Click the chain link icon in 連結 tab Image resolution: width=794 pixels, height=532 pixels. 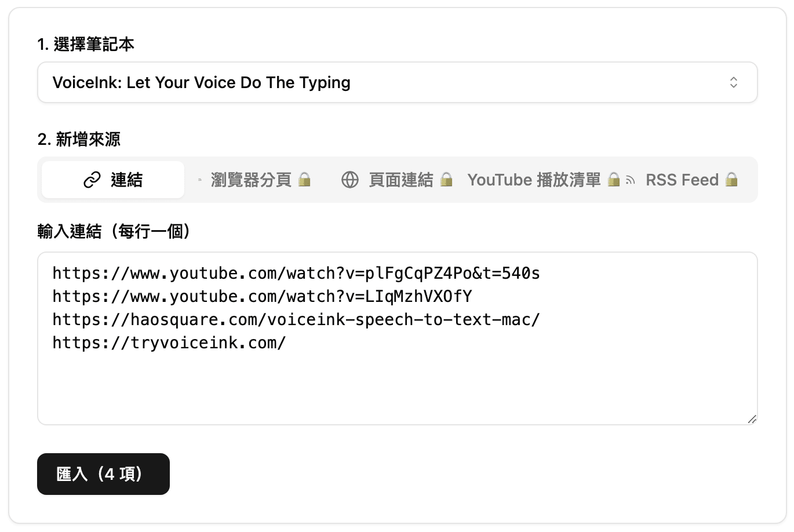92,180
